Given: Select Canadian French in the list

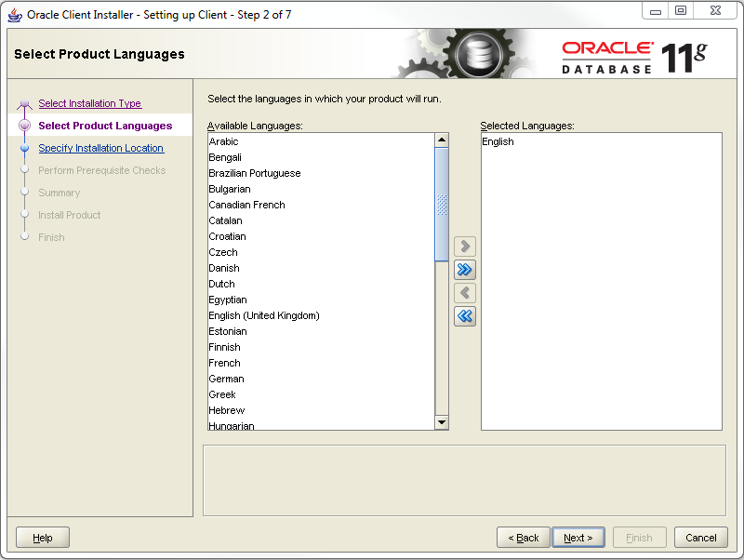Looking at the screenshot, I should [321, 205].
